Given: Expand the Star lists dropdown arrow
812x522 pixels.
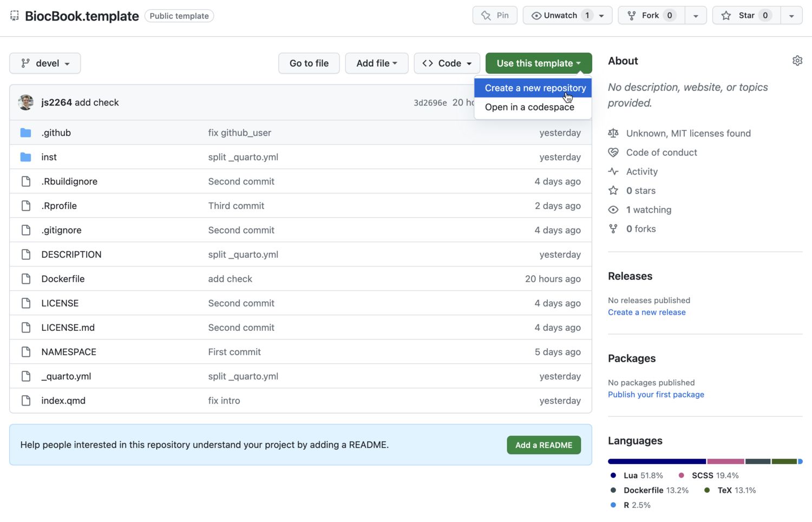Looking at the screenshot, I should pos(791,16).
